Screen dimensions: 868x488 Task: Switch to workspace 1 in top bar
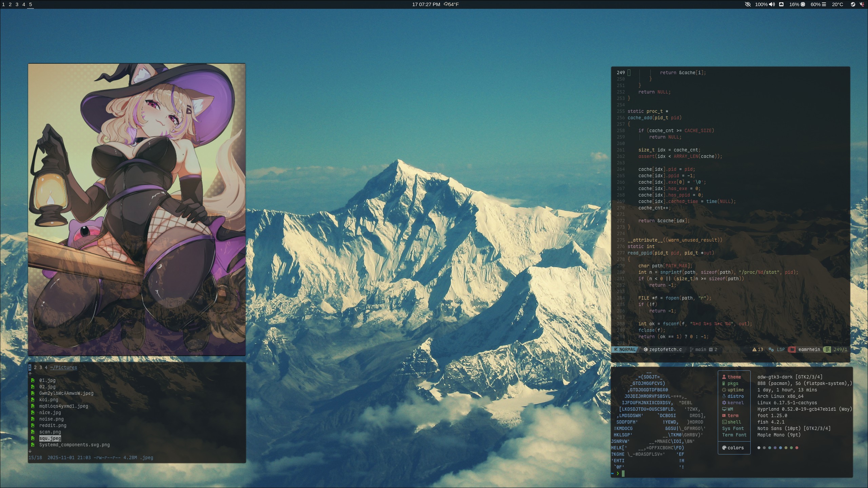(x=3, y=4)
